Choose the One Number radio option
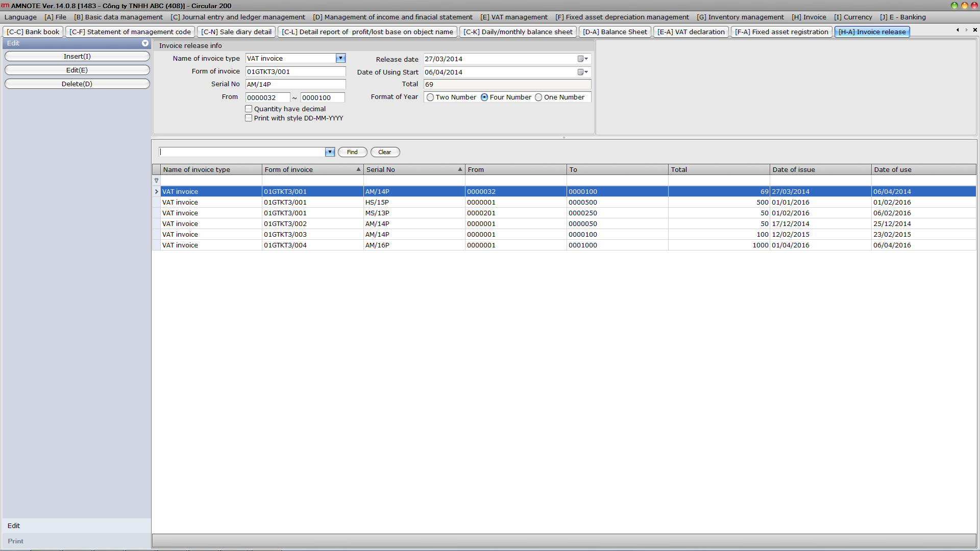Viewport: 980px width, 551px height. point(538,97)
